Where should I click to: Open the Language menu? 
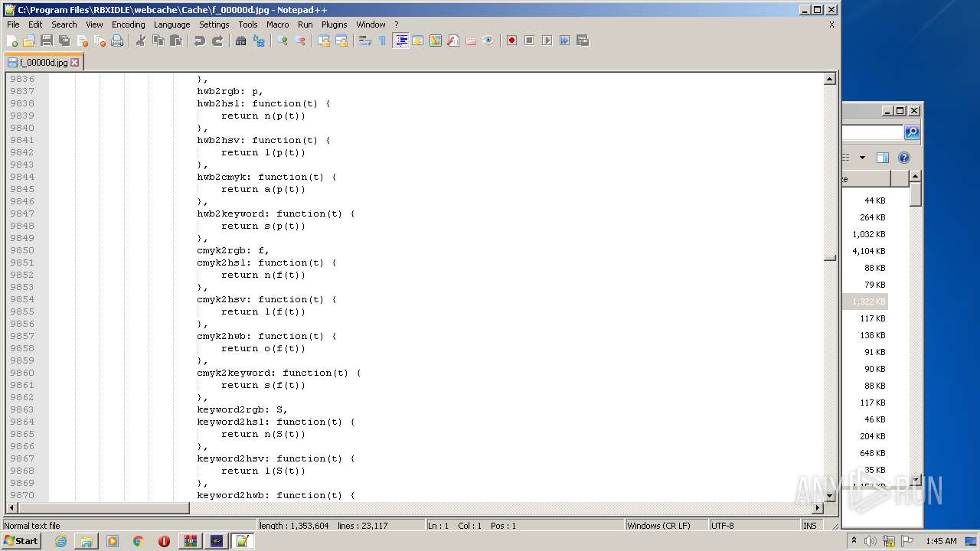pos(171,24)
